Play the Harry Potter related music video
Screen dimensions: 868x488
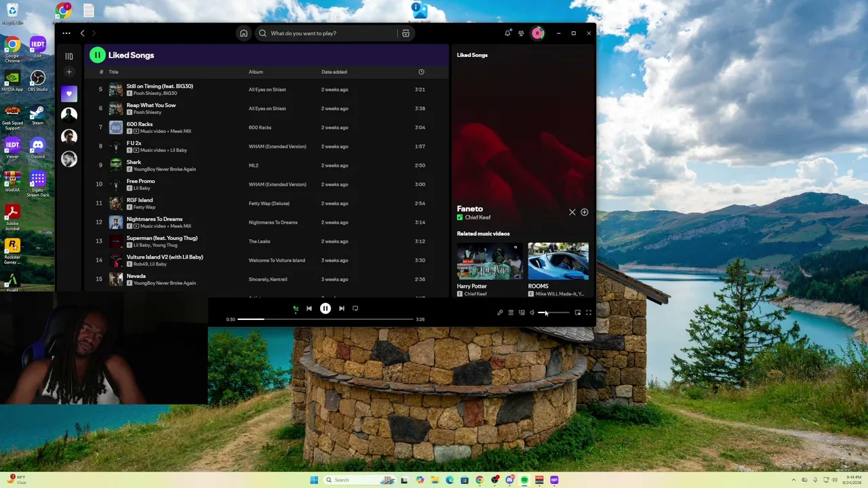[490, 261]
